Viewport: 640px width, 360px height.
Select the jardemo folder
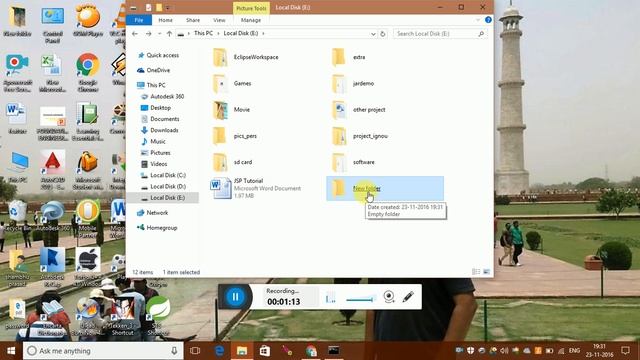[x=353, y=83]
